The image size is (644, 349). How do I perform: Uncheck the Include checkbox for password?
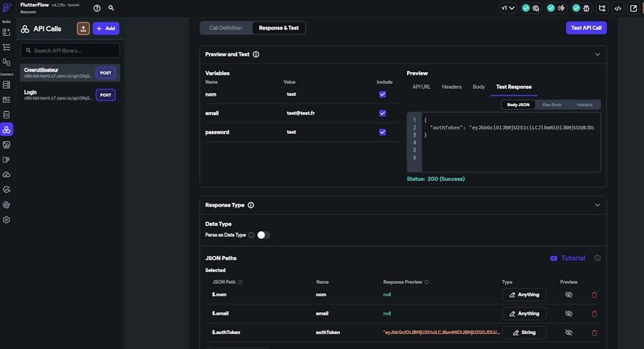(383, 132)
